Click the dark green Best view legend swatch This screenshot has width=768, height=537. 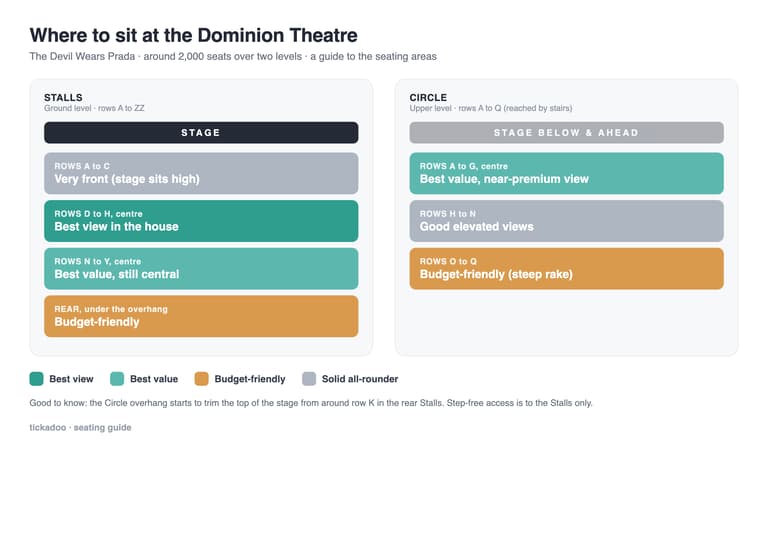tap(36, 379)
